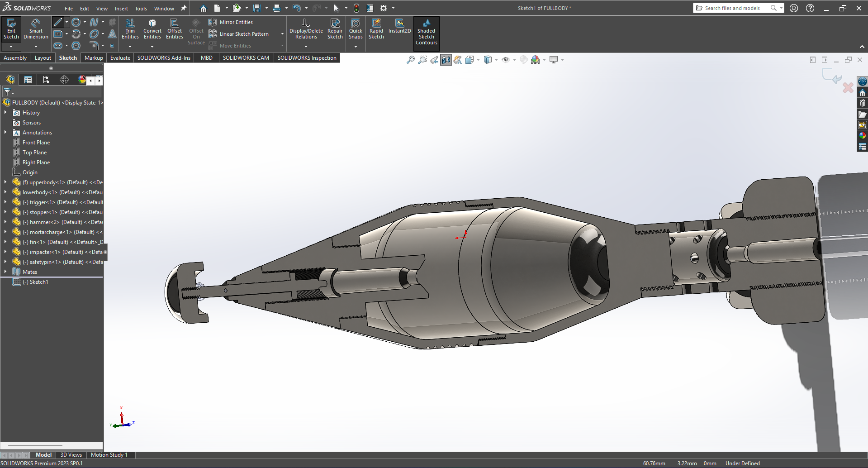
Task: Open ConfigurationManager tab in left panel
Action: point(46,80)
